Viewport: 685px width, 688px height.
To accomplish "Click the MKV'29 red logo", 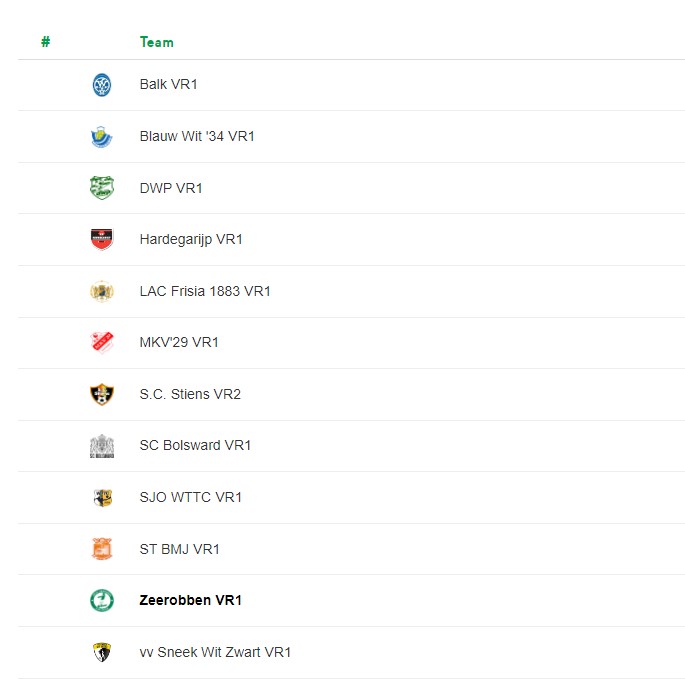I will click(x=102, y=342).
